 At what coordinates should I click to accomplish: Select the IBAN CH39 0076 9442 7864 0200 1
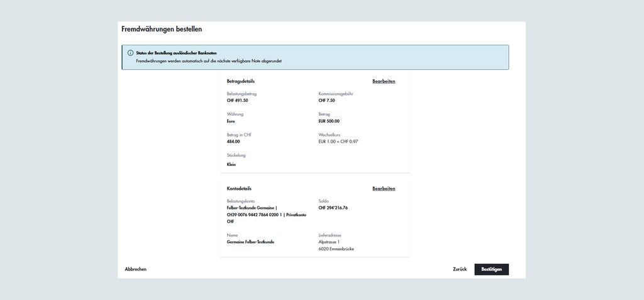pyautogui.click(x=254, y=214)
